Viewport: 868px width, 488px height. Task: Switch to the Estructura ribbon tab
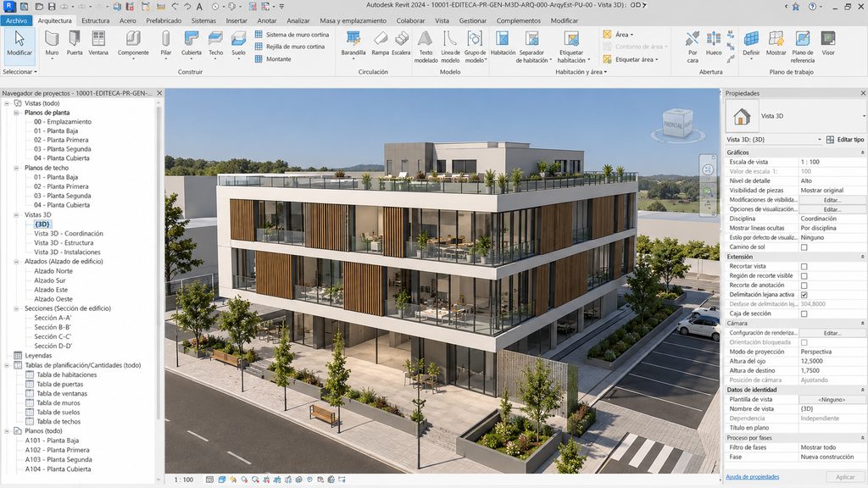95,20
